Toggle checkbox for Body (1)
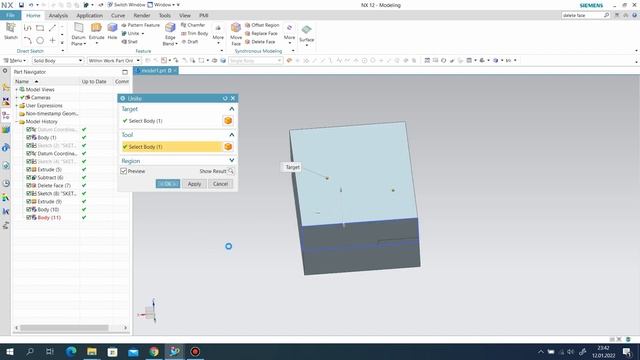640x360 pixels. (29, 138)
